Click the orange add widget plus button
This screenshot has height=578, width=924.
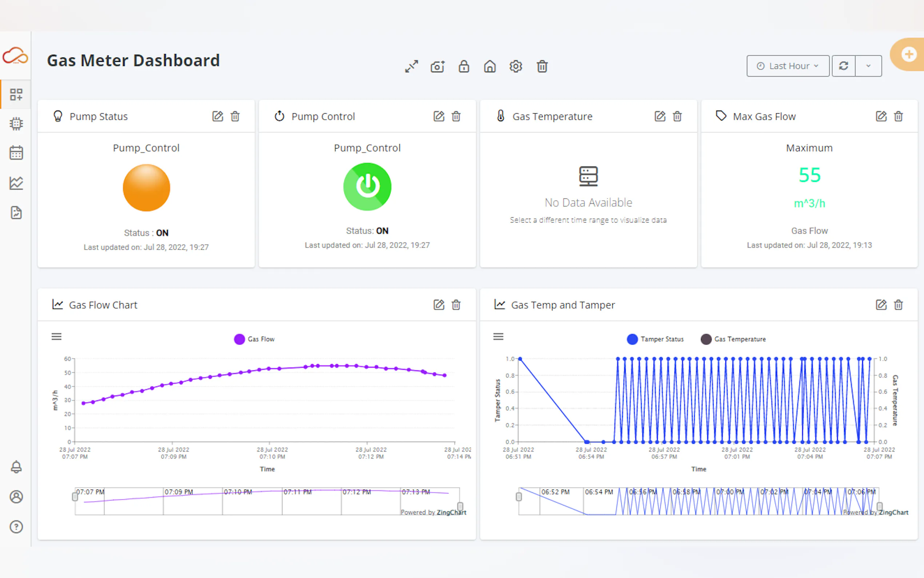click(908, 54)
